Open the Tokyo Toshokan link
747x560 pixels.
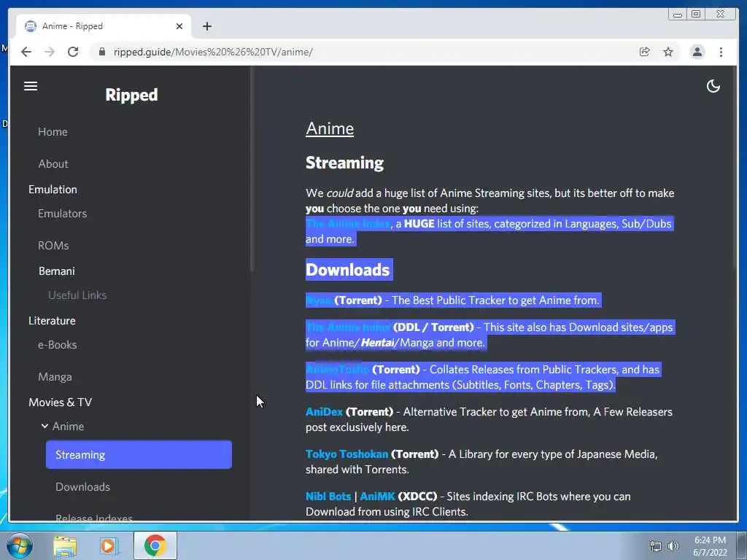[x=347, y=454]
